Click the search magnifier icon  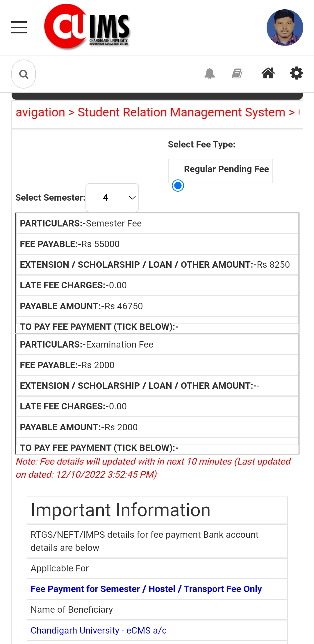(x=24, y=74)
